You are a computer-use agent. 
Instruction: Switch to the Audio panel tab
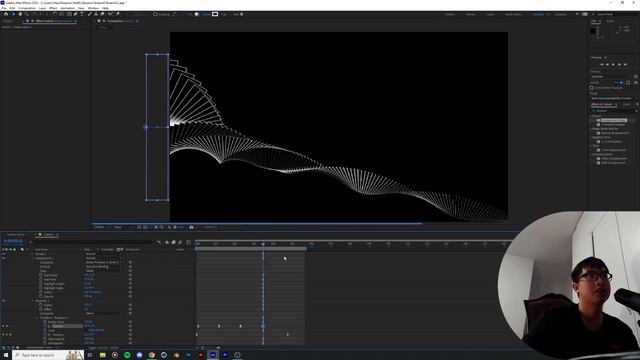click(x=610, y=21)
